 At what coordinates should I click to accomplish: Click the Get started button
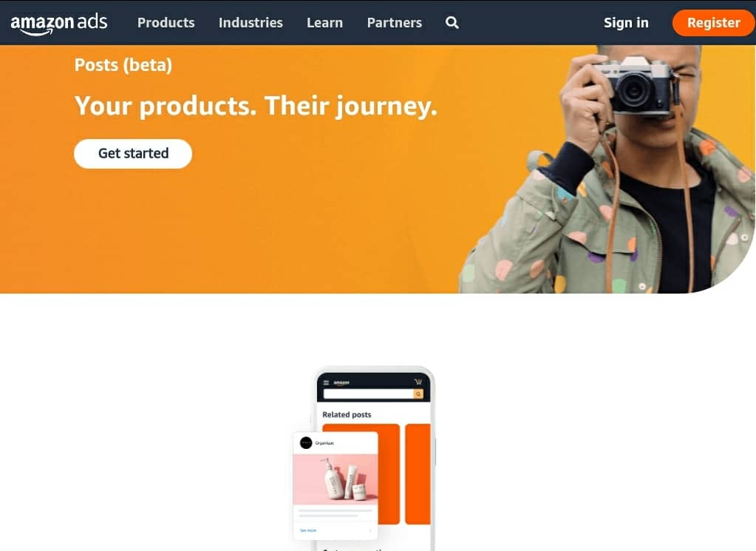click(133, 153)
